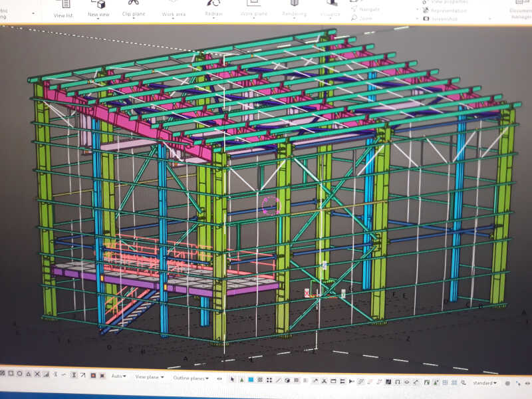Toggle the circle center-point snap switch
Screen dimensions: 532x399
[x=20, y=373]
